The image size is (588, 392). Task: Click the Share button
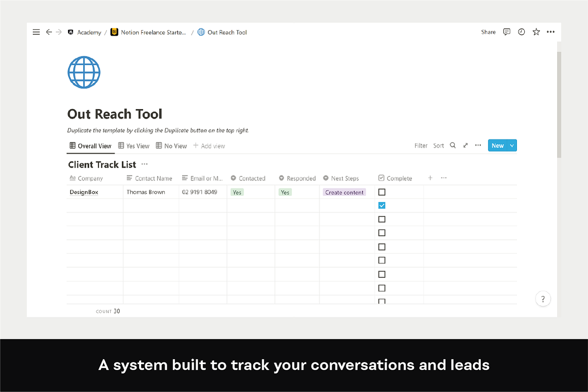click(x=488, y=32)
